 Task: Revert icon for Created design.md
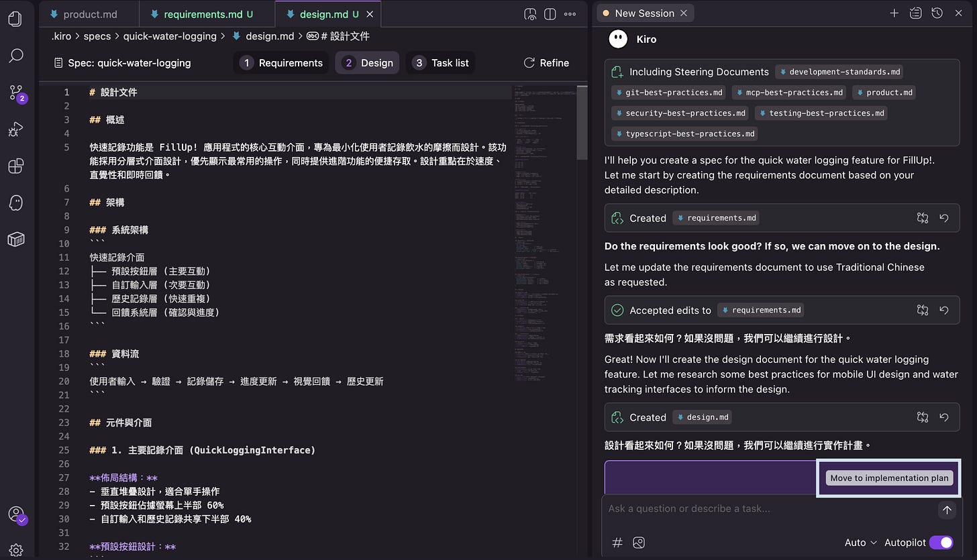click(944, 417)
